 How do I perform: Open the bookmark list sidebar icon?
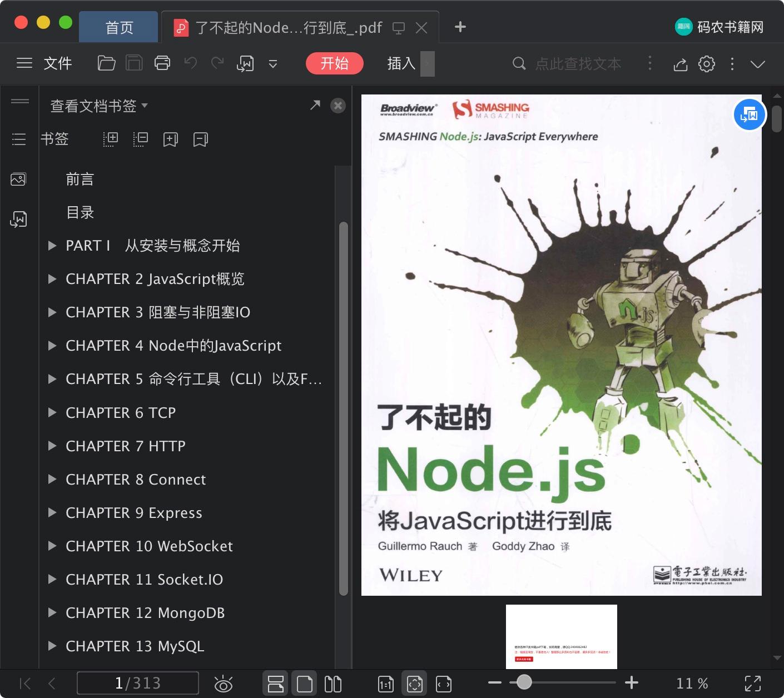click(19, 139)
